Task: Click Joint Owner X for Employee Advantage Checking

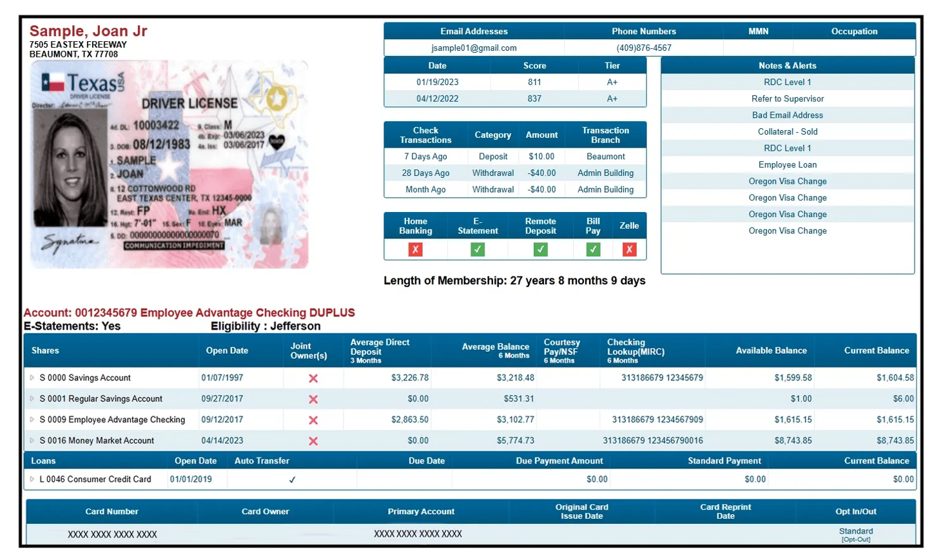Action: 313,420
